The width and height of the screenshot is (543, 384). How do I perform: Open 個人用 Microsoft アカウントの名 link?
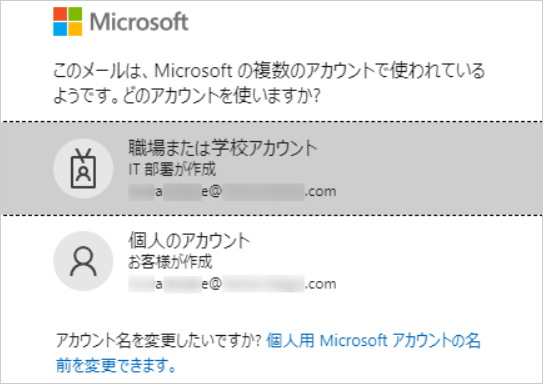pyautogui.click(x=373, y=341)
